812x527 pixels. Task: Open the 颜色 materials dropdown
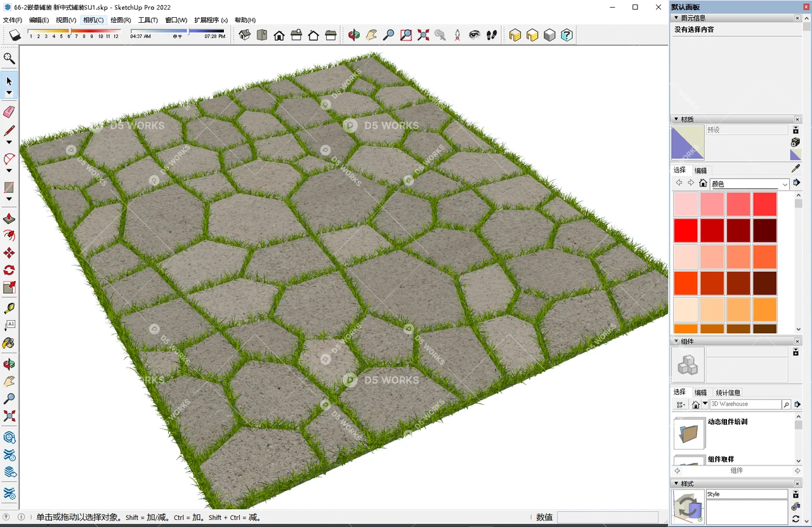click(x=785, y=184)
